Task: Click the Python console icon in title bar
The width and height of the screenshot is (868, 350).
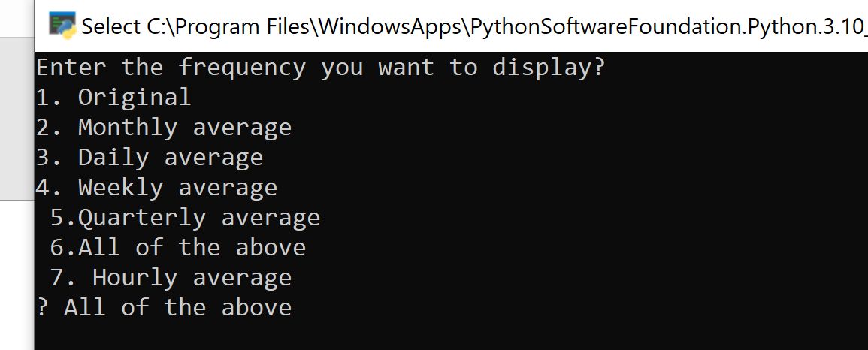Action: pyautogui.click(x=62, y=25)
